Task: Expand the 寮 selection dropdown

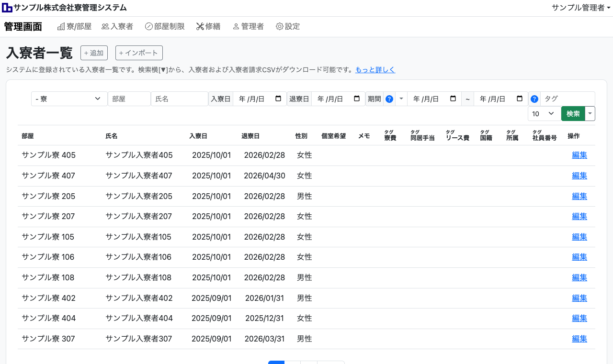Action: (x=69, y=99)
